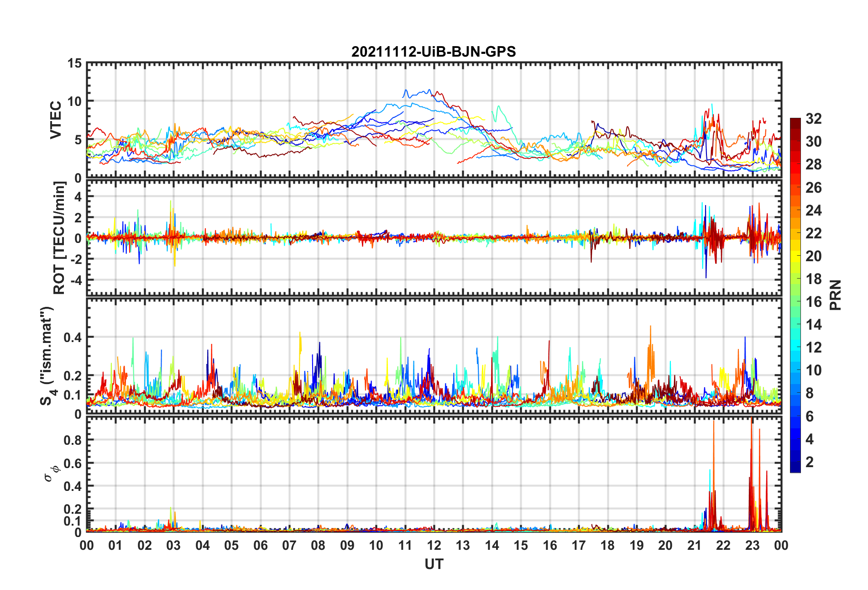
Task: Click colorbar tick label 8
Action: [810, 393]
